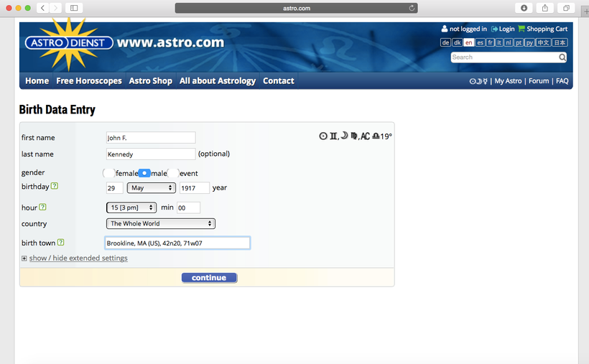Open the hour help question icon
The image size is (589, 364).
(42, 207)
